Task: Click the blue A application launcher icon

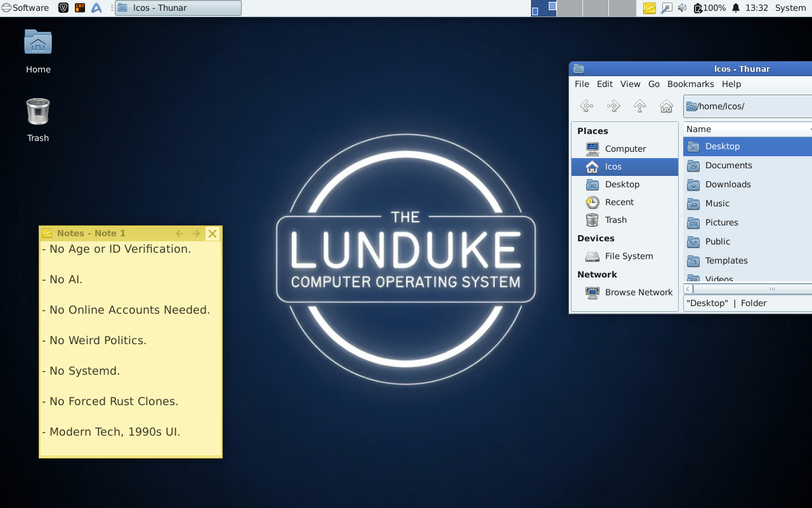Action: [x=96, y=8]
